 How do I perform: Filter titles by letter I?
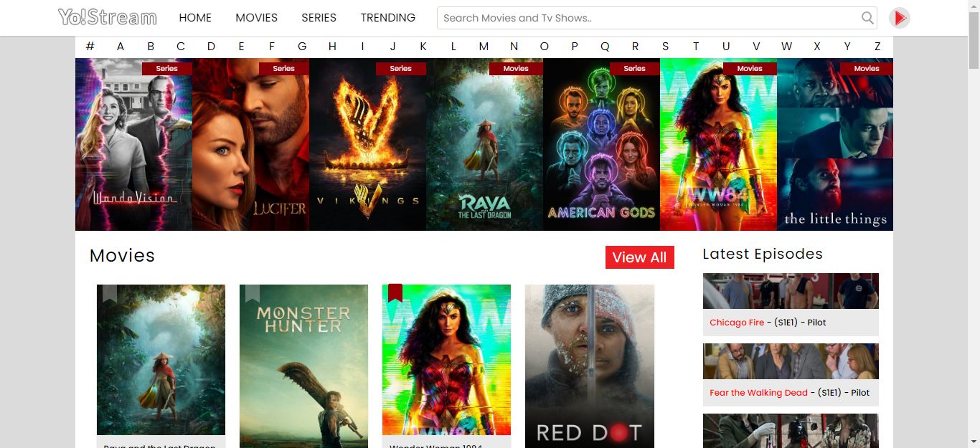362,47
